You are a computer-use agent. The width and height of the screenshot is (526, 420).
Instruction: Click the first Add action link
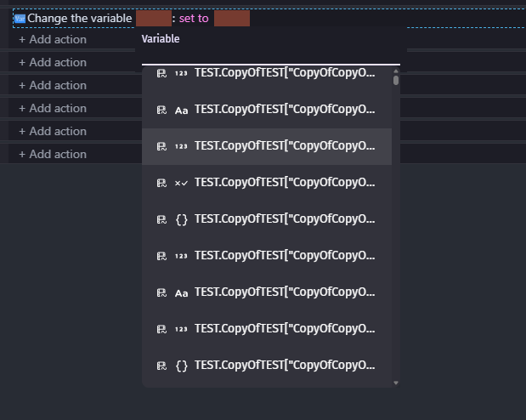(53, 39)
